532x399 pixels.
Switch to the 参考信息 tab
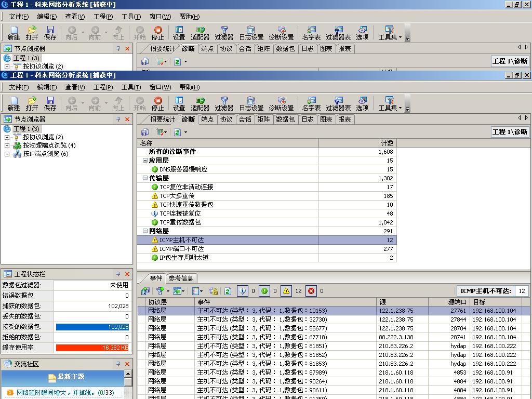click(181, 278)
